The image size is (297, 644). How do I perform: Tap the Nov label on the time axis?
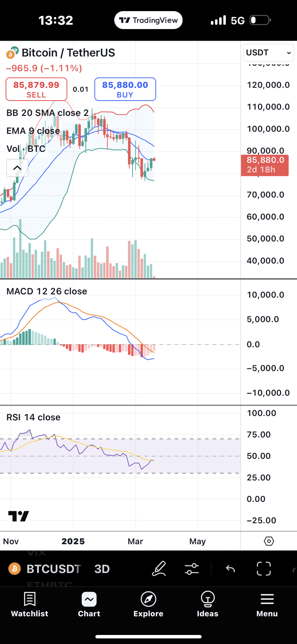pos(11,541)
